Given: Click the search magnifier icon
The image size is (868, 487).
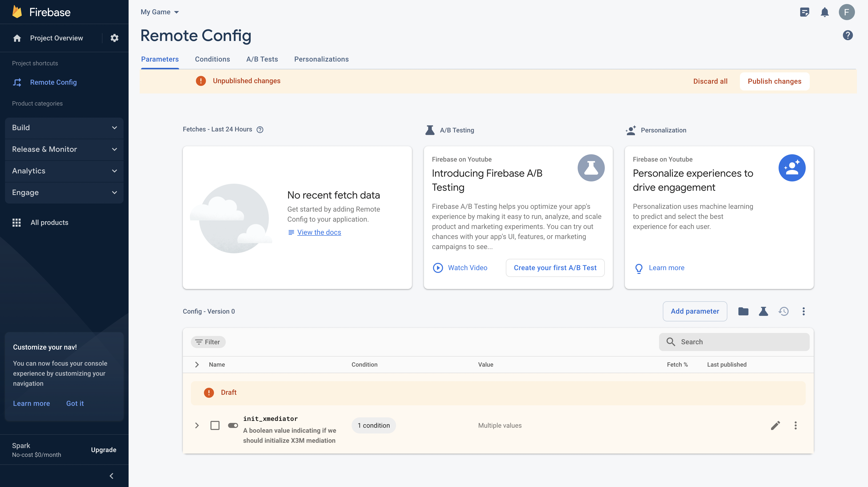Looking at the screenshot, I should (671, 342).
